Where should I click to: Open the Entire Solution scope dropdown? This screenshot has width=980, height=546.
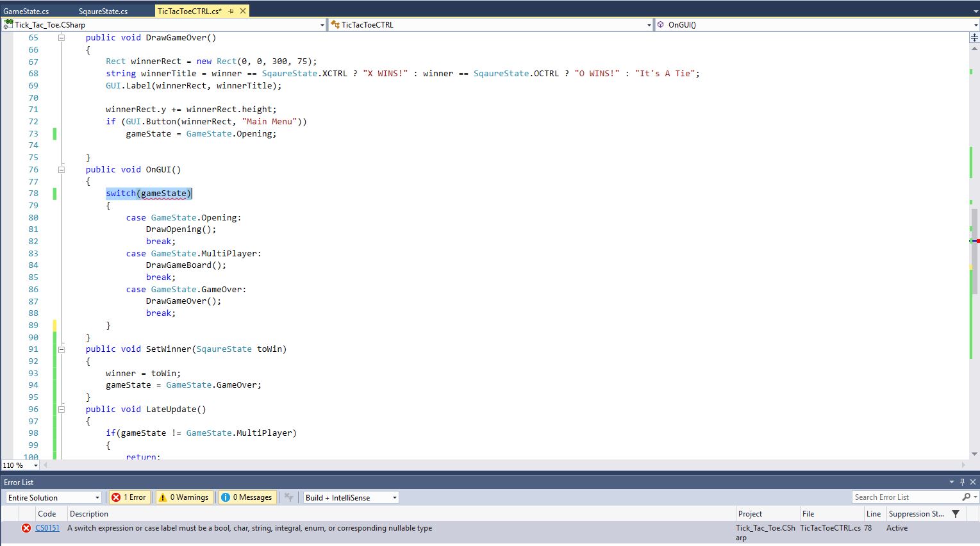pos(54,497)
